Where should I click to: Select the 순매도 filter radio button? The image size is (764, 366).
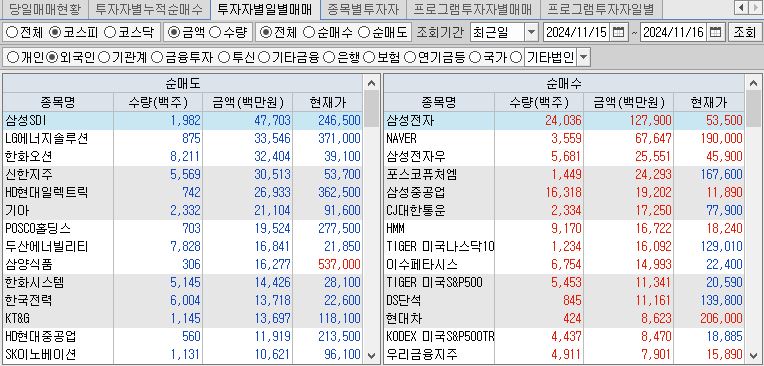(364, 33)
